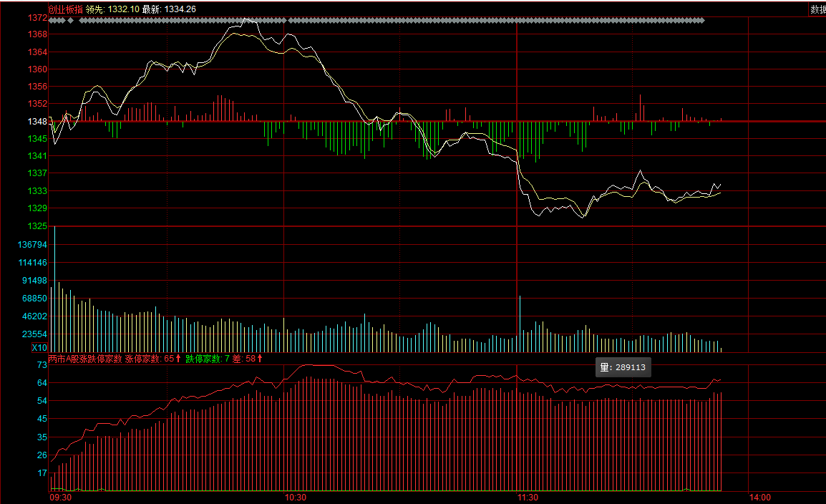Click the 11:30 time axis label
Image resolution: width=826 pixels, height=504 pixels.
pos(528,497)
